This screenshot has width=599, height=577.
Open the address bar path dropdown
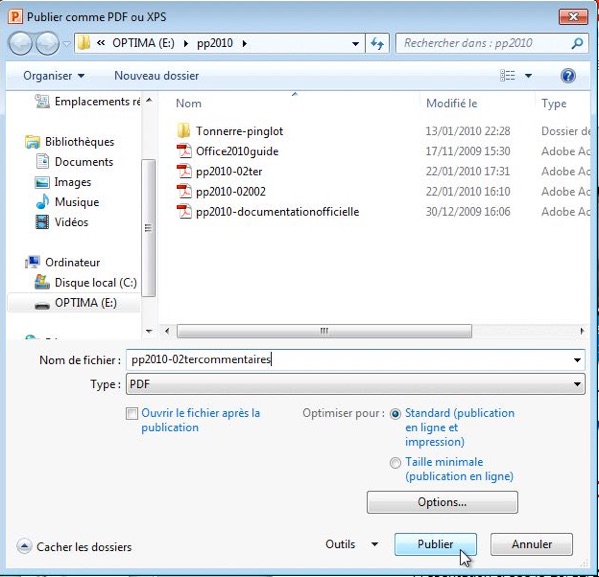click(x=356, y=44)
